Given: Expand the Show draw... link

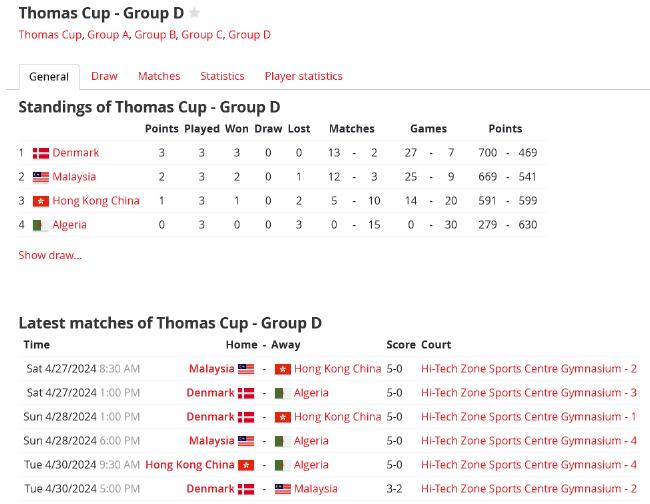Looking at the screenshot, I should (x=50, y=255).
